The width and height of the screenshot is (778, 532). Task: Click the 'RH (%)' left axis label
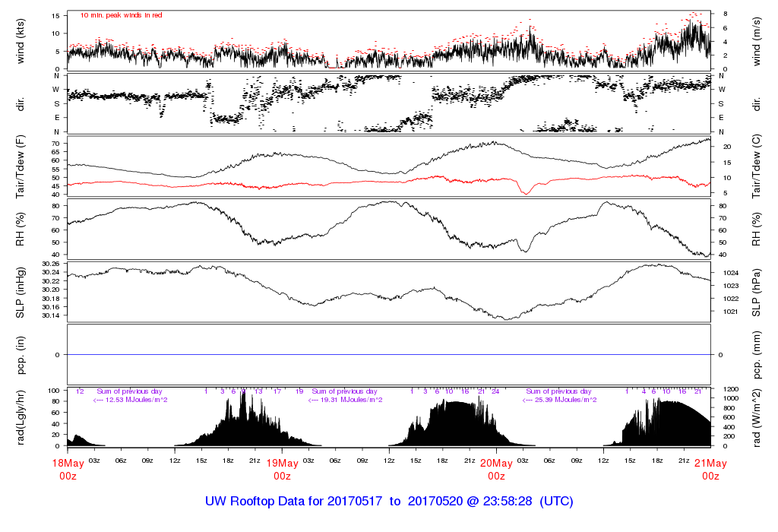(21, 228)
